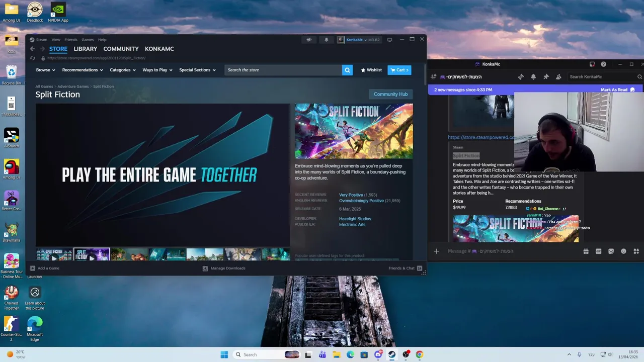Open the Help menu in Steam
The height and width of the screenshot is (362, 644).
[x=102, y=40]
